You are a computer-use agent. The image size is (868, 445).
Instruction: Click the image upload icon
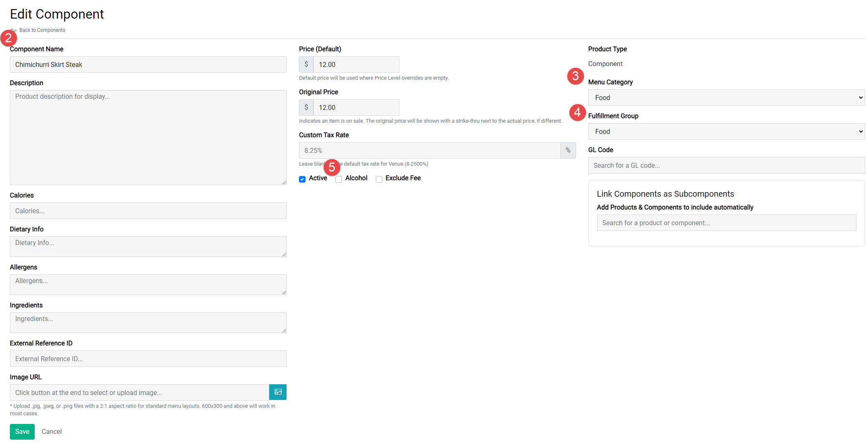[277, 392]
